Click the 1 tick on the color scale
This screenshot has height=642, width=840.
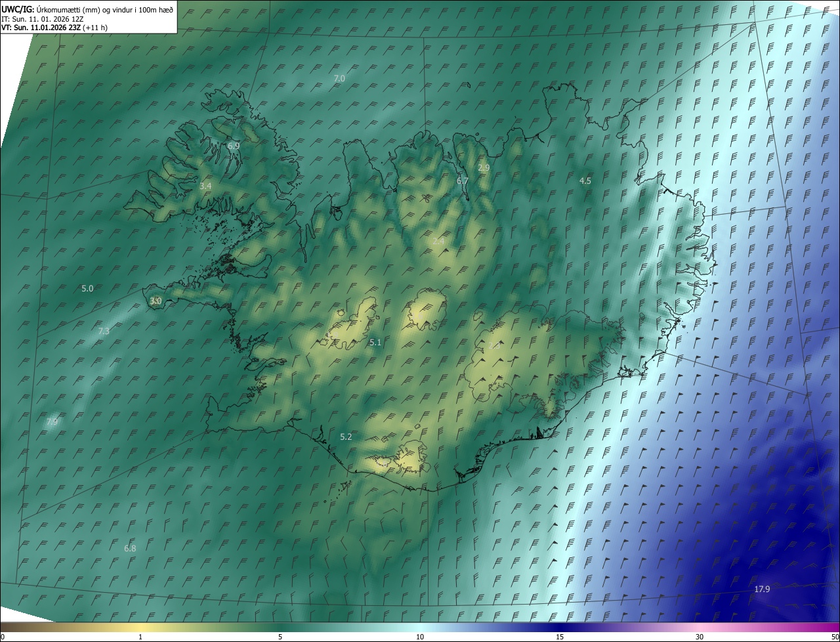click(x=140, y=637)
